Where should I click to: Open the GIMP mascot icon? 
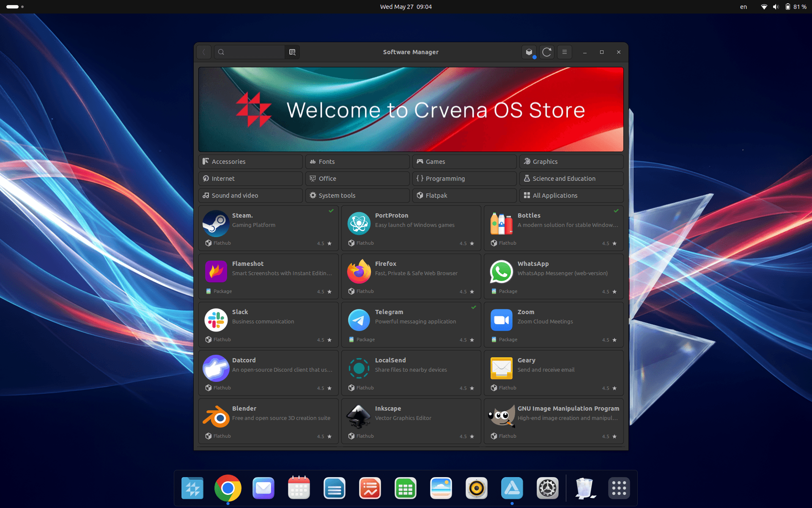point(502,417)
